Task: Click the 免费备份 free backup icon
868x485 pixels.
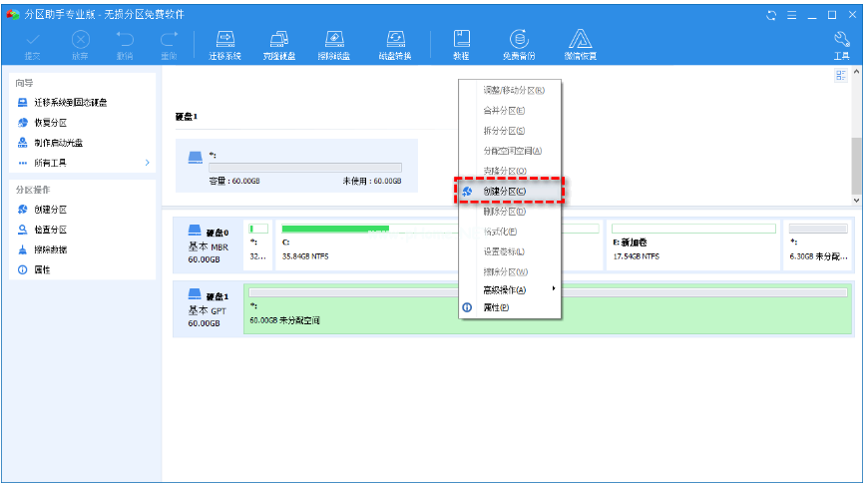Action: click(x=519, y=44)
